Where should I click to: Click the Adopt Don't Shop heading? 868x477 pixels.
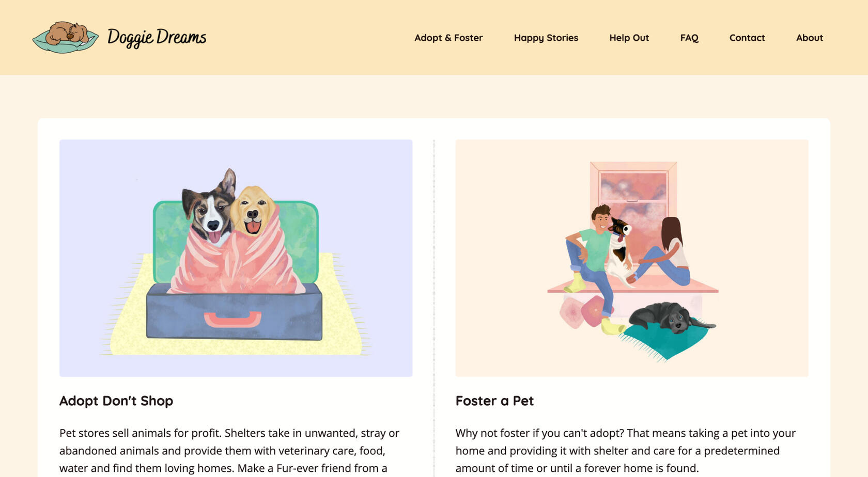(116, 401)
